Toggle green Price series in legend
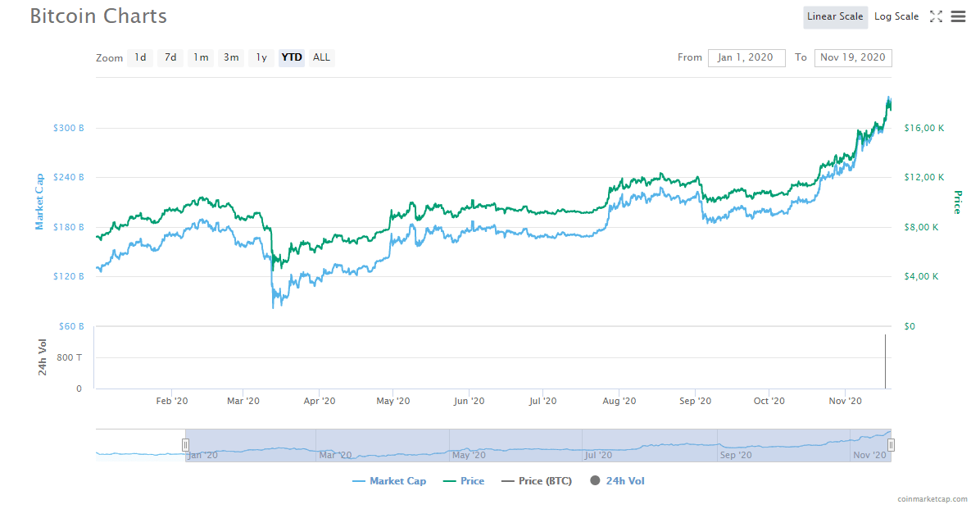Image resolution: width=980 pixels, height=509 pixels. tap(464, 481)
